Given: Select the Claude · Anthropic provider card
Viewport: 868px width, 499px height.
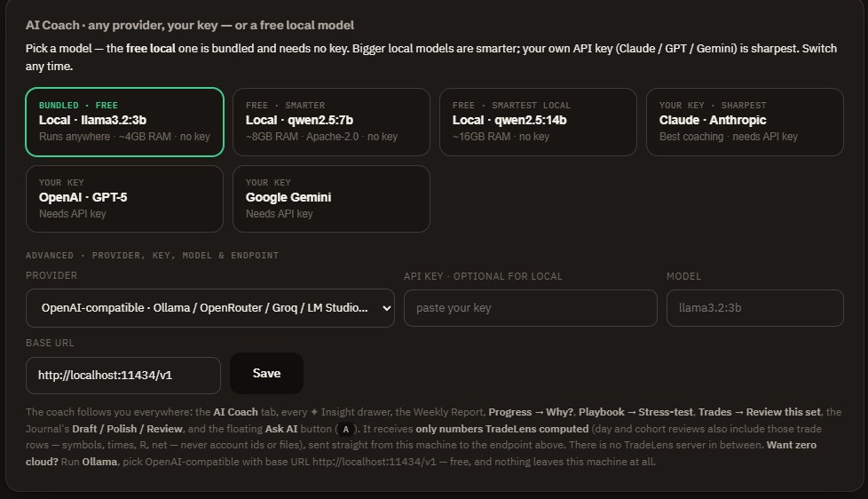Looking at the screenshot, I should point(745,122).
